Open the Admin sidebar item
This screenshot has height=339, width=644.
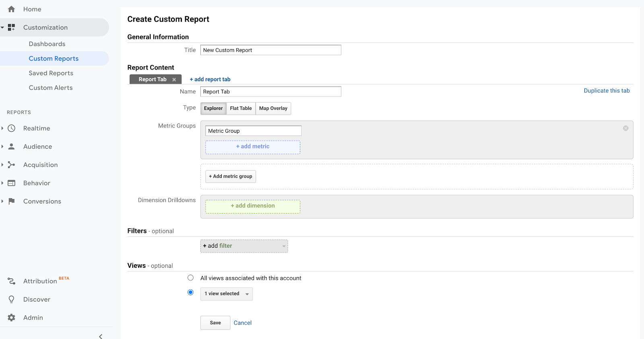(x=33, y=318)
